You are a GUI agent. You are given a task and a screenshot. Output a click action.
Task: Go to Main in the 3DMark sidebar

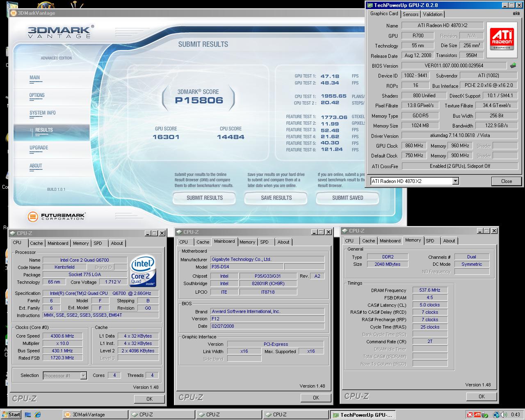35,78
